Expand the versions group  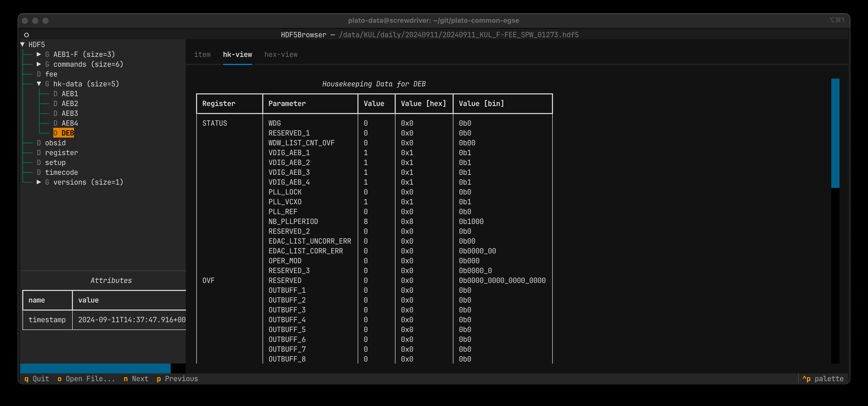(x=39, y=182)
